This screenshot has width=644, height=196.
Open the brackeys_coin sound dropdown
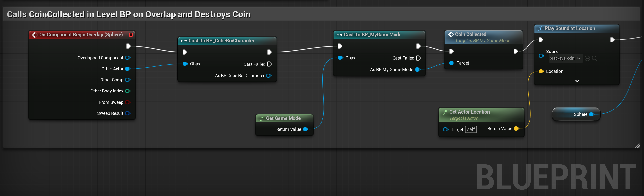[x=565, y=58]
